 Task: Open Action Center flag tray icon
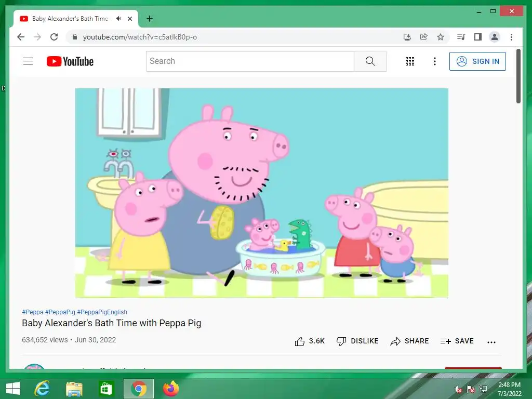(x=471, y=389)
